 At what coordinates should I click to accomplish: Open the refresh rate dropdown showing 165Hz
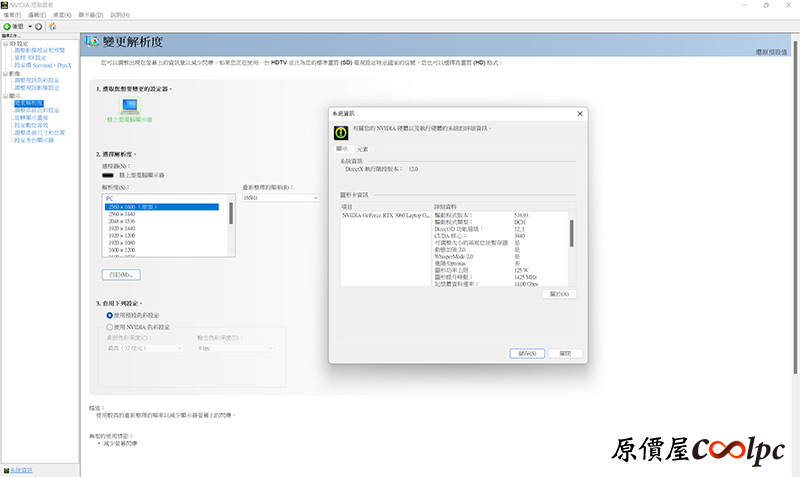point(281,198)
